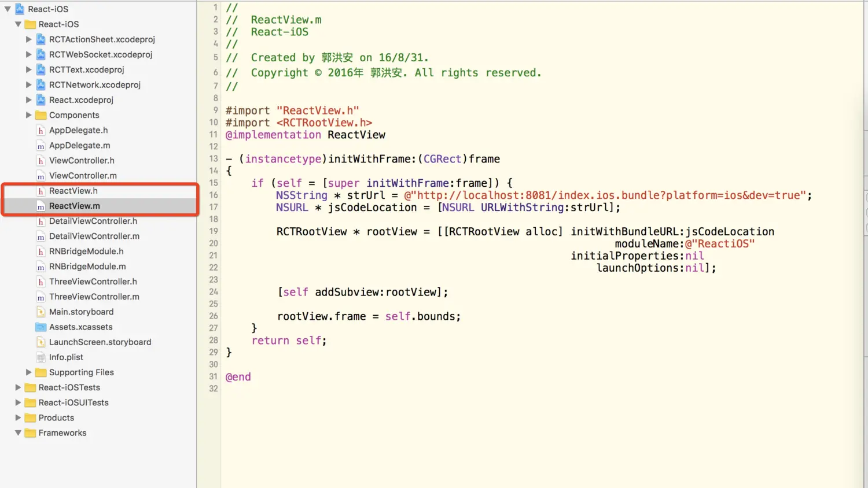Open ViewController.h from the file list

[x=82, y=161]
